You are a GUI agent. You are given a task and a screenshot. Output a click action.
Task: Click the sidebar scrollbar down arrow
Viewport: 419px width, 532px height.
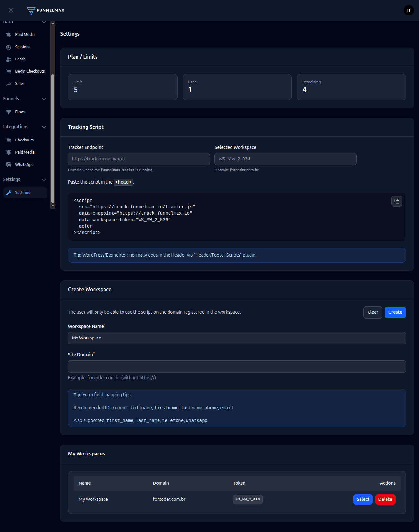click(53, 206)
